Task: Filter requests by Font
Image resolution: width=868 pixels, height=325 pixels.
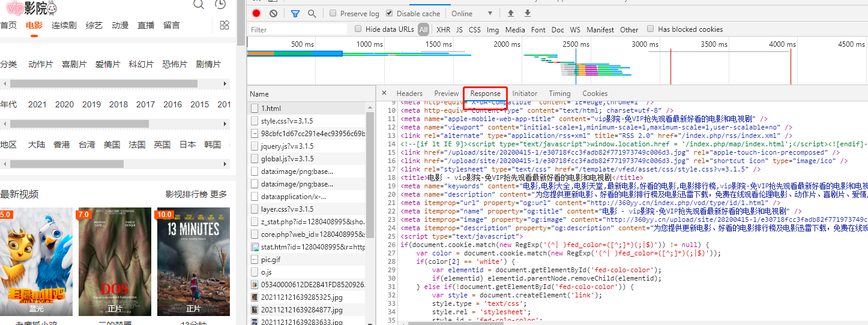Action: (x=538, y=29)
